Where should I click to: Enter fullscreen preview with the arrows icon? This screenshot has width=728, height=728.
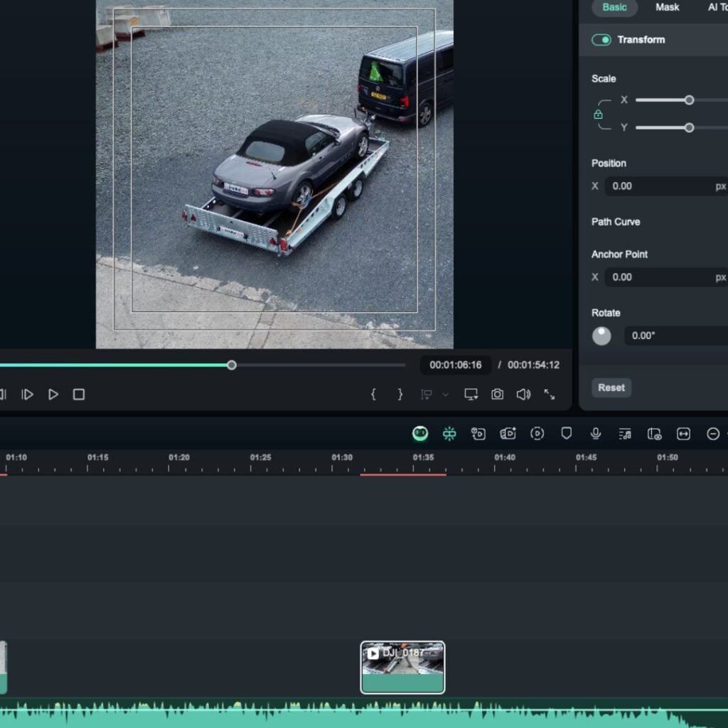(x=550, y=394)
